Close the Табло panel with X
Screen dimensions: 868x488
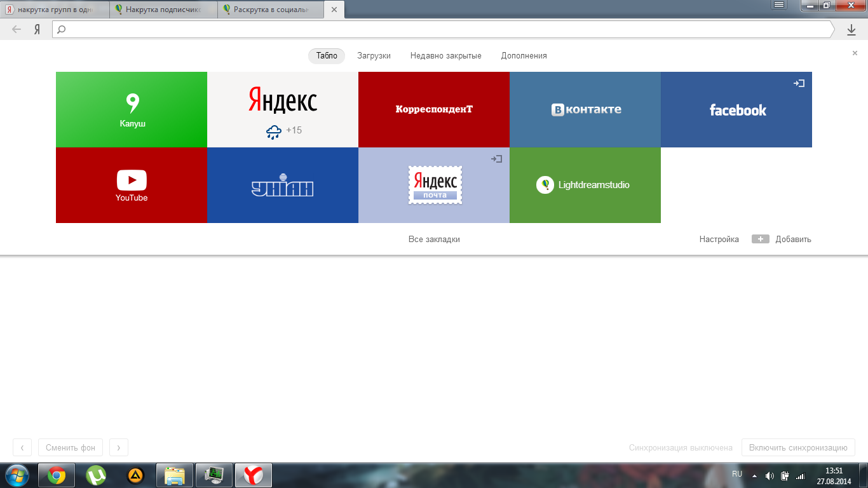point(855,53)
